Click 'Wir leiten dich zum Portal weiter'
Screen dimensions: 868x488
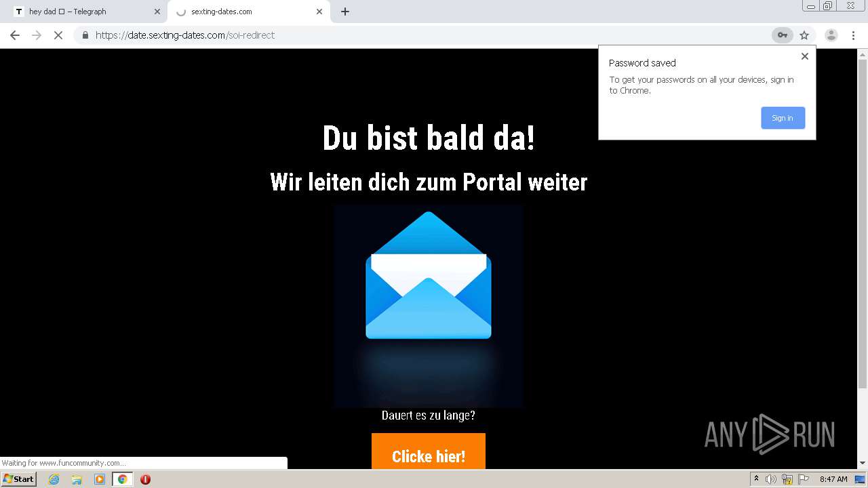pos(429,182)
